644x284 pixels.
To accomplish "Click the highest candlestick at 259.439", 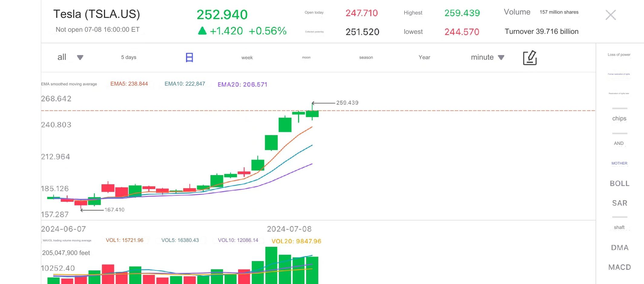I will [x=312, y=113].
